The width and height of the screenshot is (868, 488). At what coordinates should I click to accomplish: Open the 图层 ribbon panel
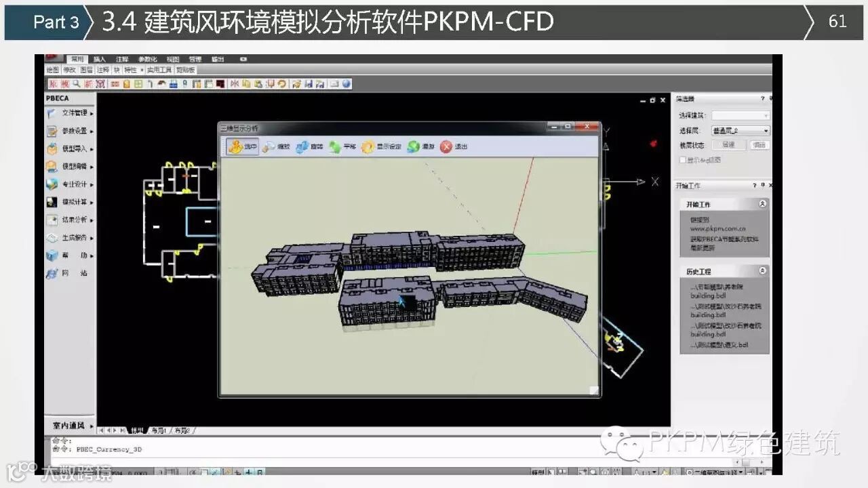87,70
